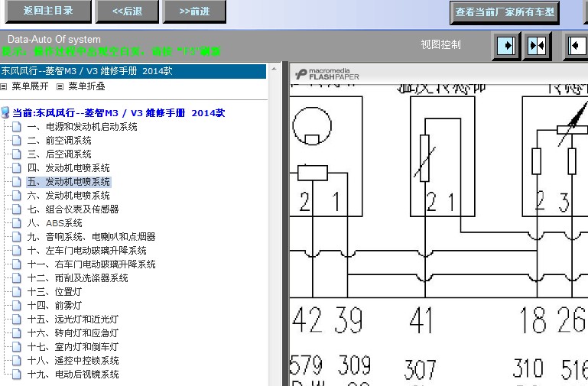Click the page icon beside 七、组合仪表及传感器
This screenshot has width=588, height=386.
coord(17,209)
